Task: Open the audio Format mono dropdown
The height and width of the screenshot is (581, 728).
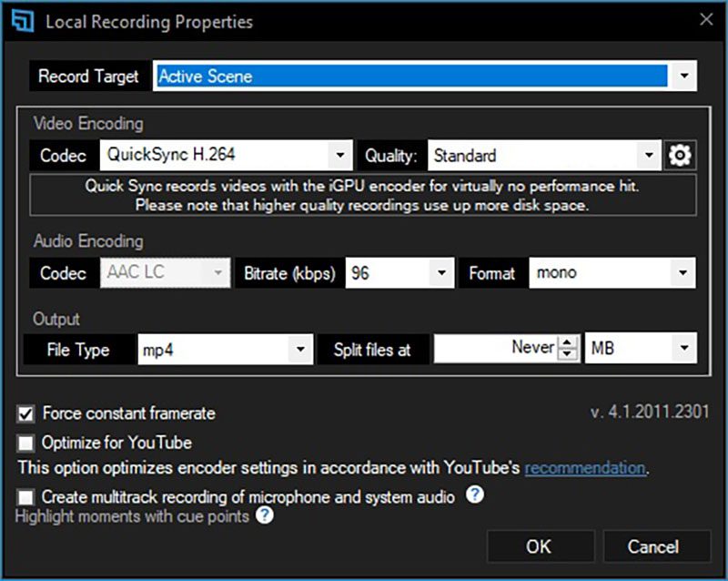Action: pyautogui.click(x=683, y=273)
